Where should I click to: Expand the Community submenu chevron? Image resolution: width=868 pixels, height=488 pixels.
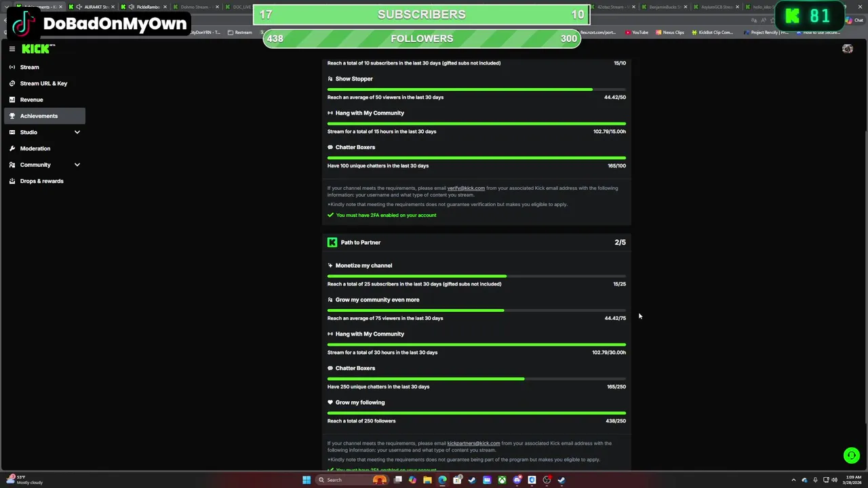tap(77, 165)
